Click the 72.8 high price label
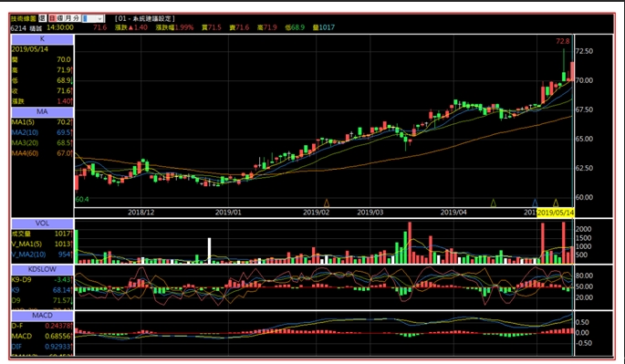 click(563, 41)
